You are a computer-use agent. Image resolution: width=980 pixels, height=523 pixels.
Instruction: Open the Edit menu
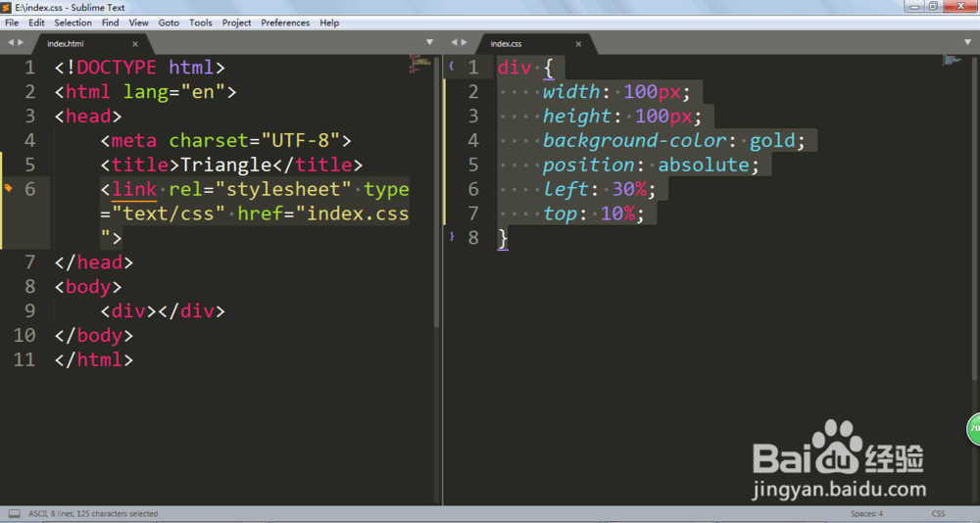(36, 23)
